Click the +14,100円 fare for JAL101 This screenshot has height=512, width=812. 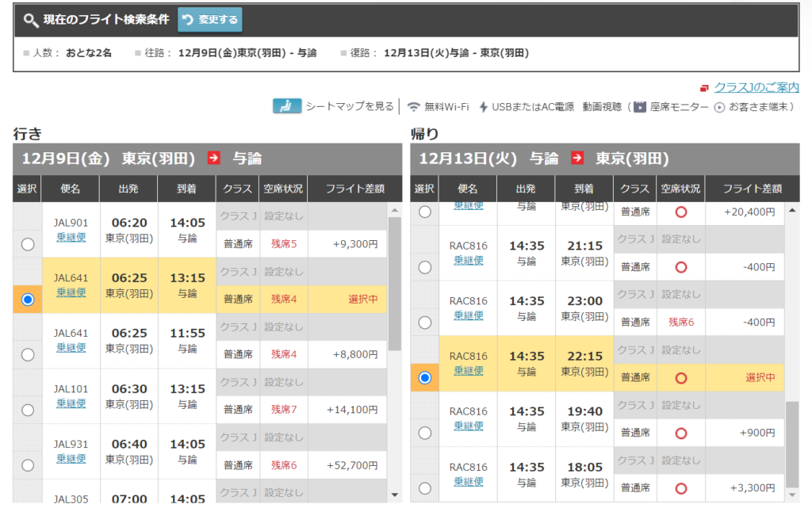(x=352, y=410)
